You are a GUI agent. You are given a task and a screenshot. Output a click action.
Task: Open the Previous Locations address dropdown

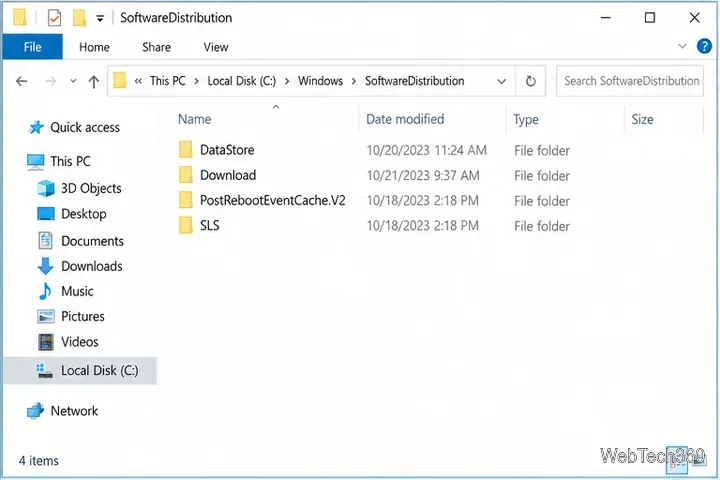pyautogui.click(x=501, y=82)
